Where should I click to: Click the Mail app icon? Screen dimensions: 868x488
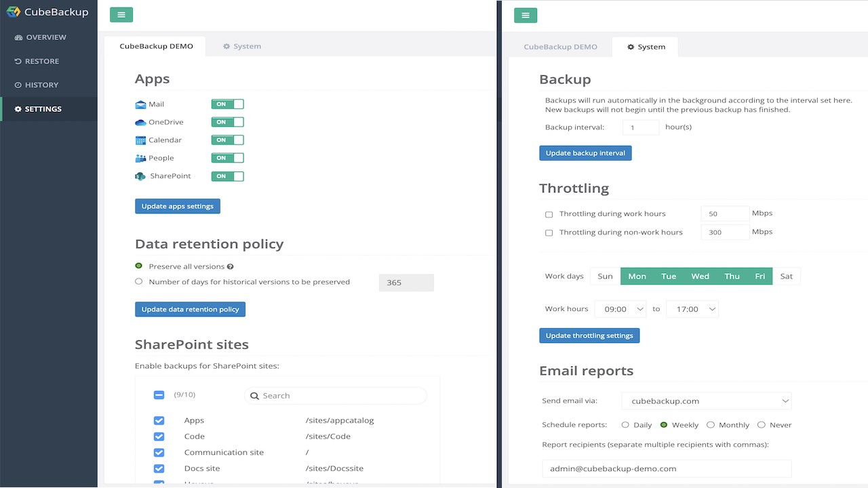140,104
